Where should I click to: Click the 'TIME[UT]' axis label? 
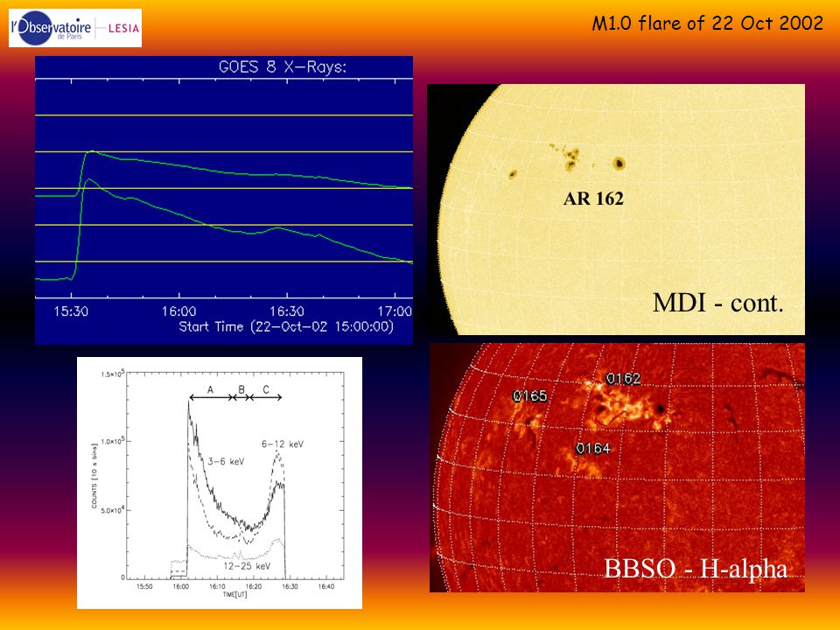235,595
